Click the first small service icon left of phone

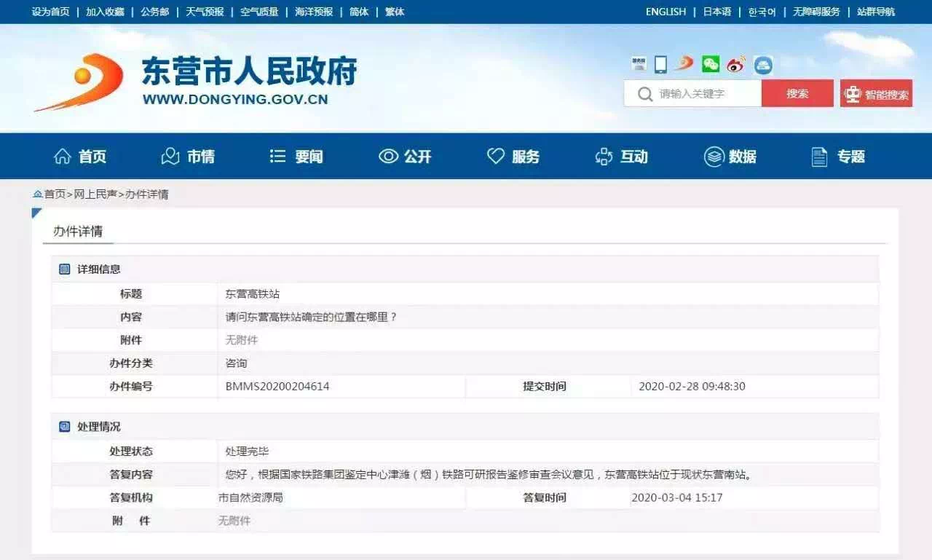639,64
